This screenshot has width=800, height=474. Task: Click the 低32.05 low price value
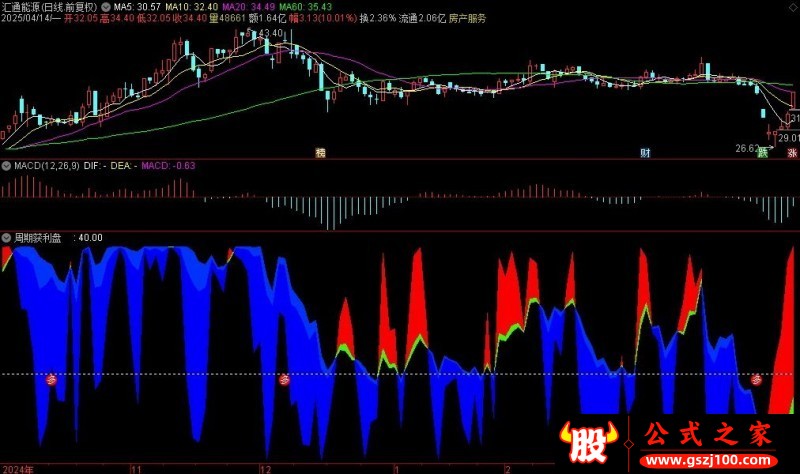click(x=154, y=19)
